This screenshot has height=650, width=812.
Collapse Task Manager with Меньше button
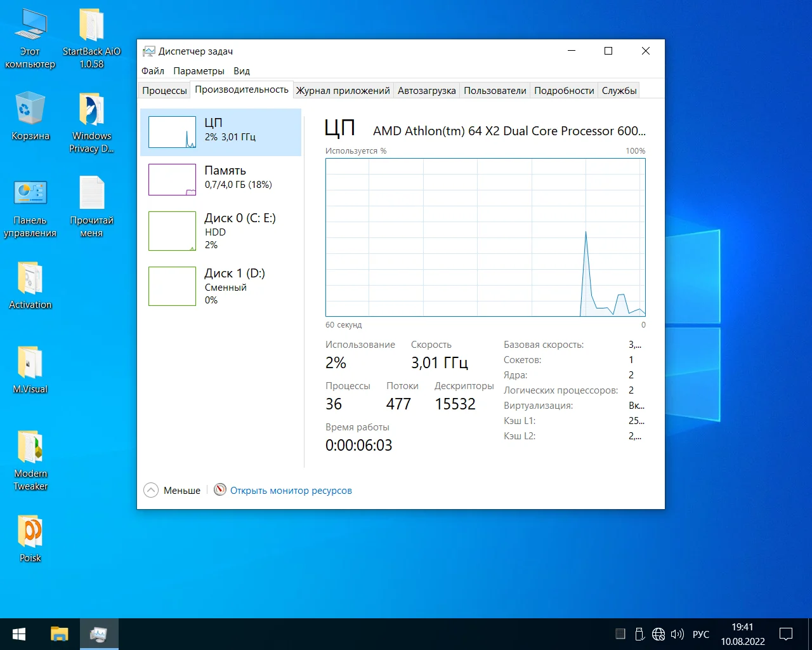[x=173, y=491]
